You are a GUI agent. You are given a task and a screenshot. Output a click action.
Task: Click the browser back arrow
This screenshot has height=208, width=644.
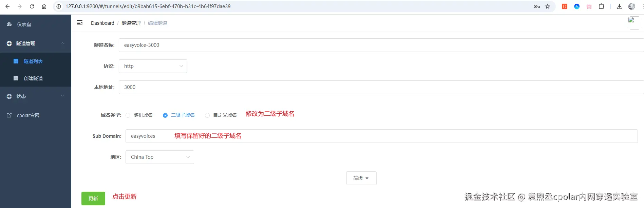tap(7, 6)
